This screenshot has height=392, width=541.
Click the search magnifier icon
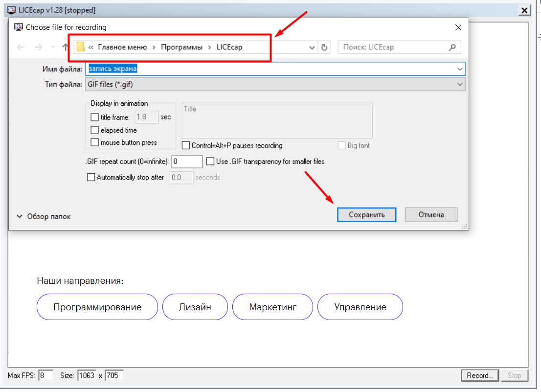pyautogui.click(x=452, y=47)
